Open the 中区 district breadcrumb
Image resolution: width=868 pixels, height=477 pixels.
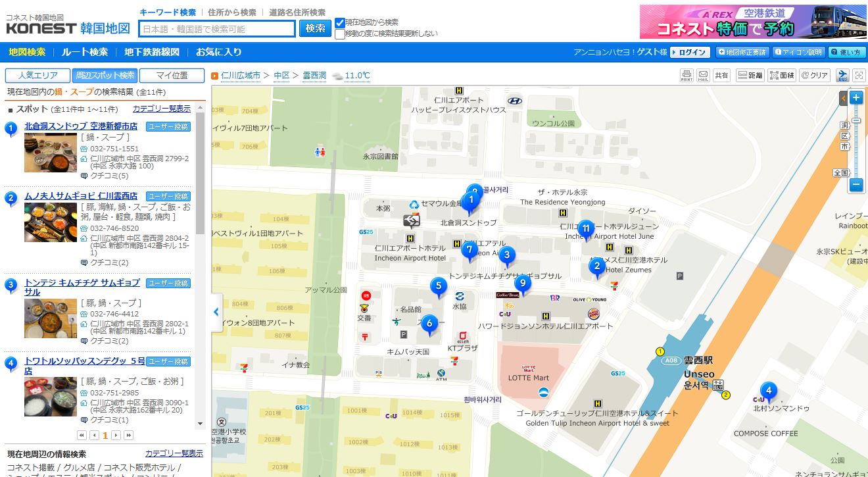tap(281, 76)
